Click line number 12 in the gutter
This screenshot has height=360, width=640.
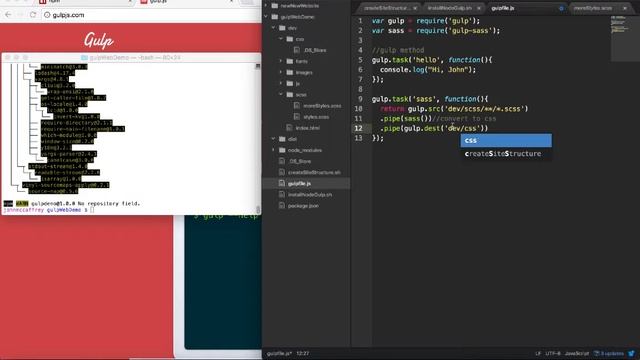pos(358,128)
